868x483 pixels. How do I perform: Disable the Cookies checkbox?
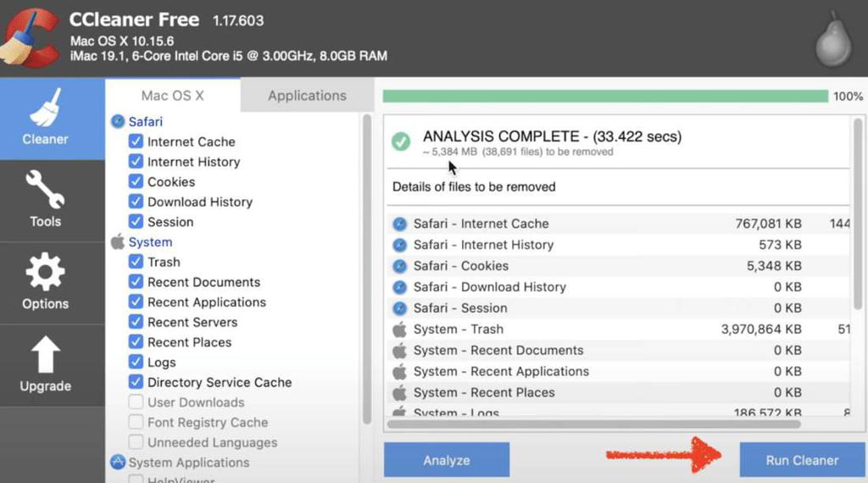[x=136, y=182]
